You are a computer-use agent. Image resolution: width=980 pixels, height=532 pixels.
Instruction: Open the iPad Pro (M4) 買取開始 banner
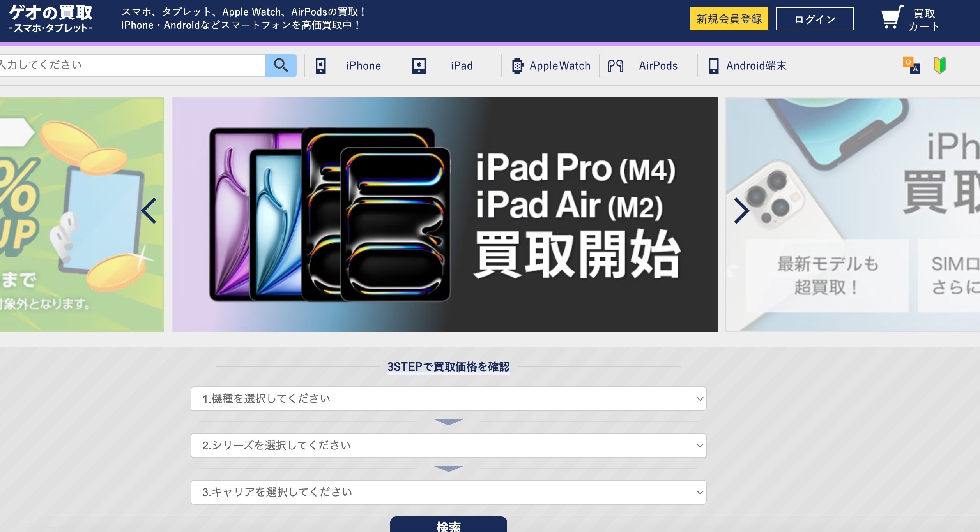[x=444, y=215]
